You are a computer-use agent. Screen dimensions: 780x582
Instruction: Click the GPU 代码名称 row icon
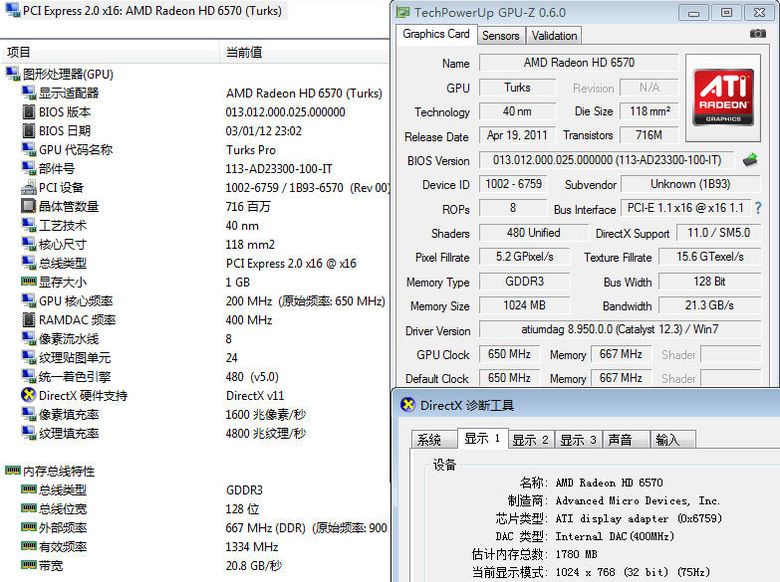(29, 149)
